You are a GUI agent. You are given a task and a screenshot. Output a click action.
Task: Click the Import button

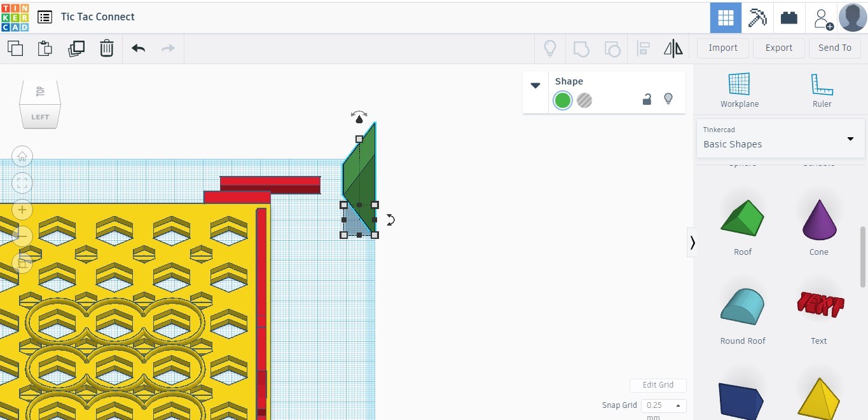point(723,48)
